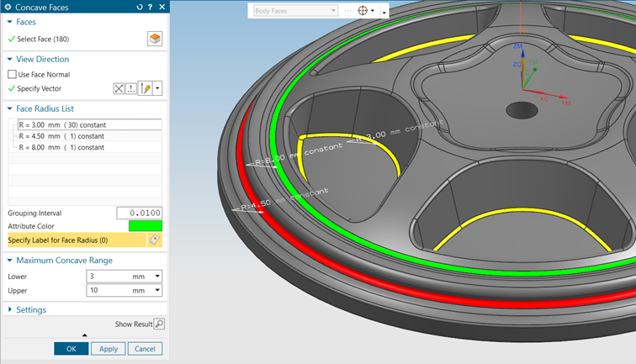Click the Inferred Vector icon

point(146,88)
